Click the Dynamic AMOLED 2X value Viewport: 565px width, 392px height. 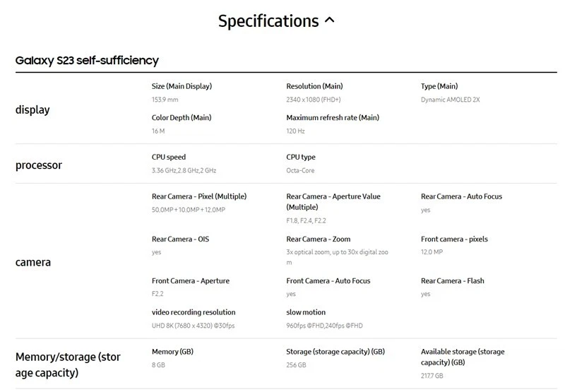(450, 100)
